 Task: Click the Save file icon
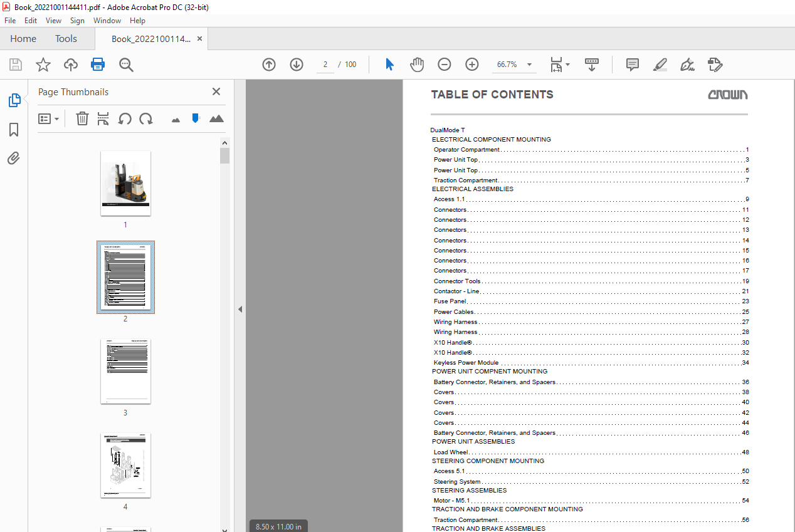coord(16,65)
